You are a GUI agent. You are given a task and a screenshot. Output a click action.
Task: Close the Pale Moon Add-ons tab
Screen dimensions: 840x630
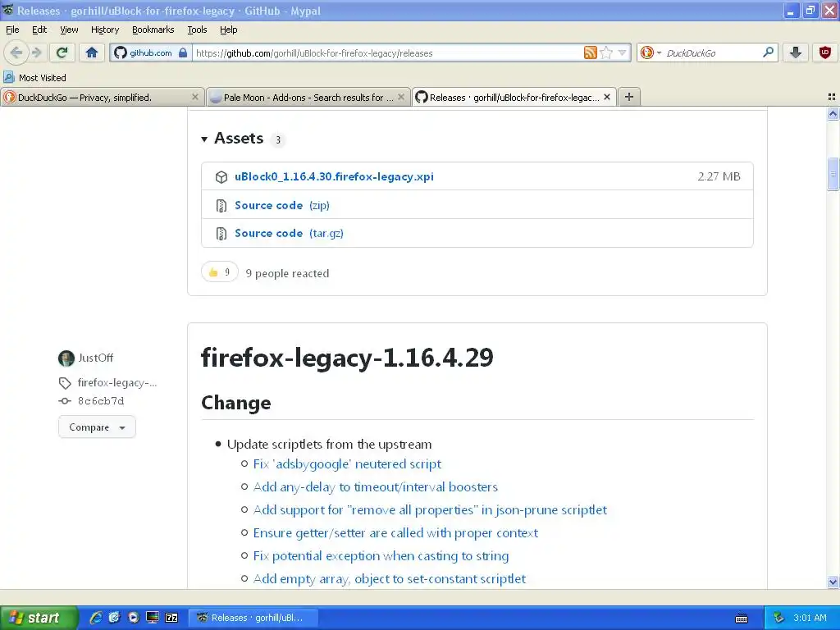pyautogui.click(x=400, y=97)
